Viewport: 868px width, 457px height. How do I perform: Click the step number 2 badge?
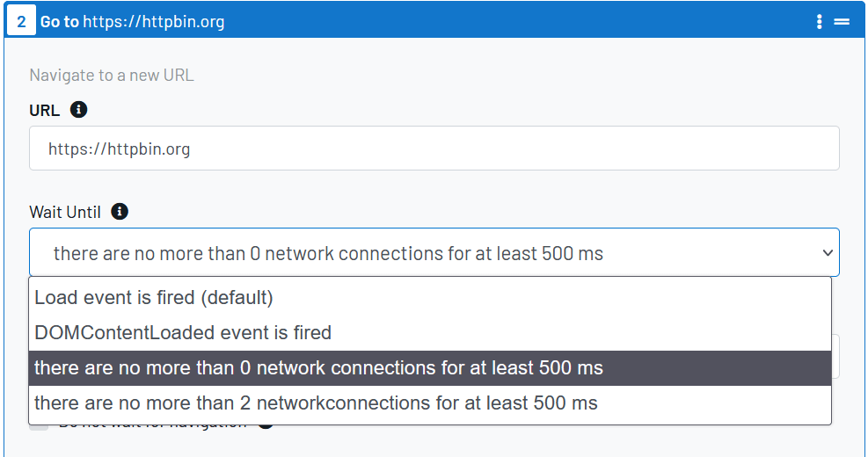coord(21,21)
